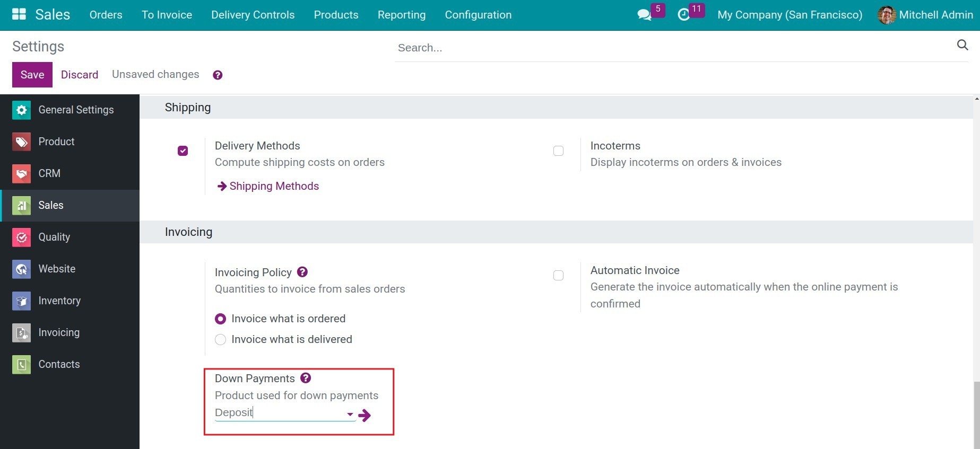The height and width of the screenshot is (449, 980).
Task: Expand the Deposit product dropdown arrow
Action: [x=350, y=414]
